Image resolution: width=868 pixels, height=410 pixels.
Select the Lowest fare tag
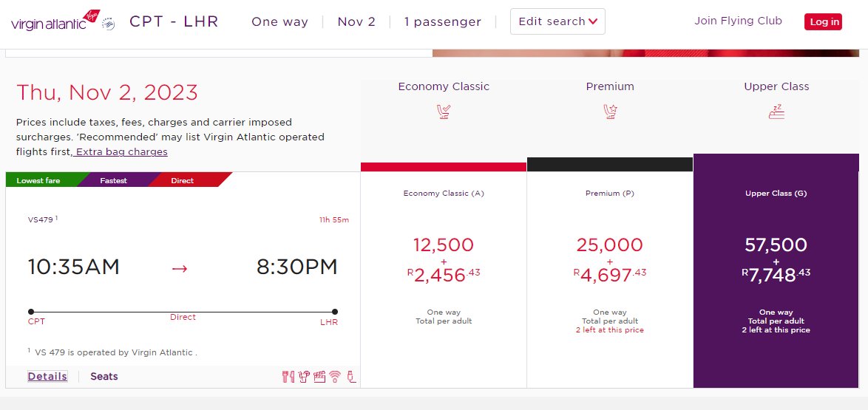[x=38, y=180]
